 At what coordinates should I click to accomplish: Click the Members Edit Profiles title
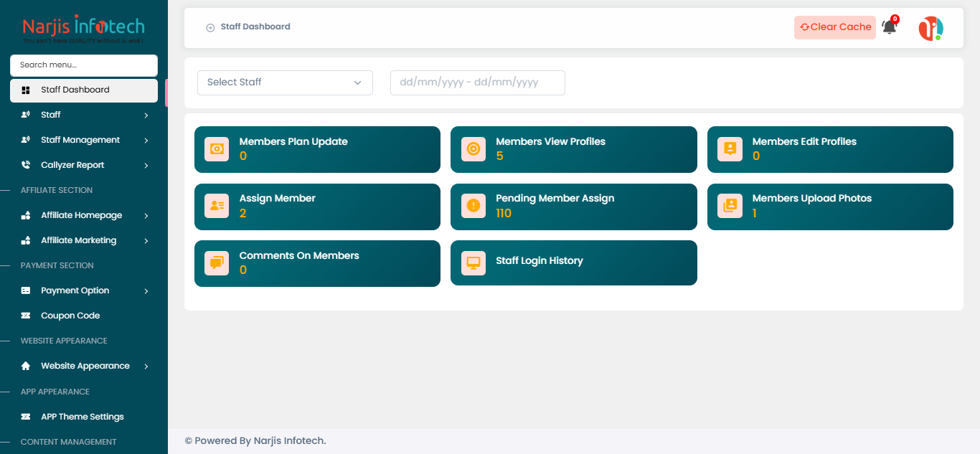point(804,141)
